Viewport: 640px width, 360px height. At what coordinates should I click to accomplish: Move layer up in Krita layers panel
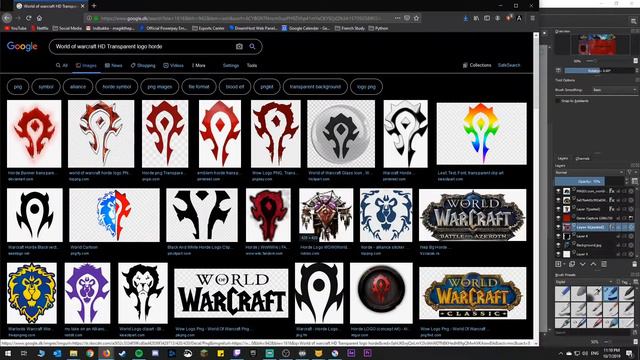click(593, 264)
